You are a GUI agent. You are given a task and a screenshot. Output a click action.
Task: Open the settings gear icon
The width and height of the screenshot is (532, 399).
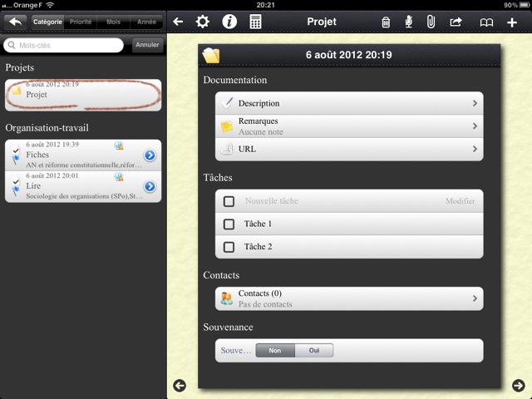202,22
